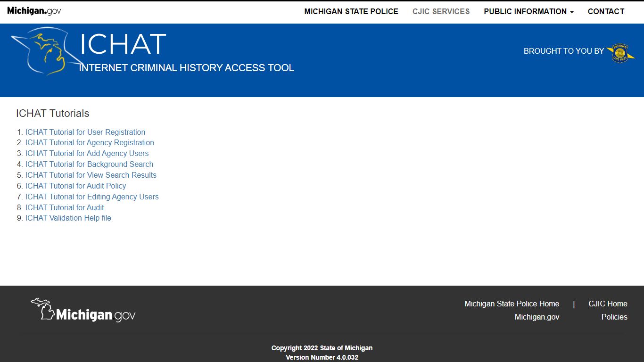
Task: Open the Michigan State Police menu item
Action: coord(351,11)
